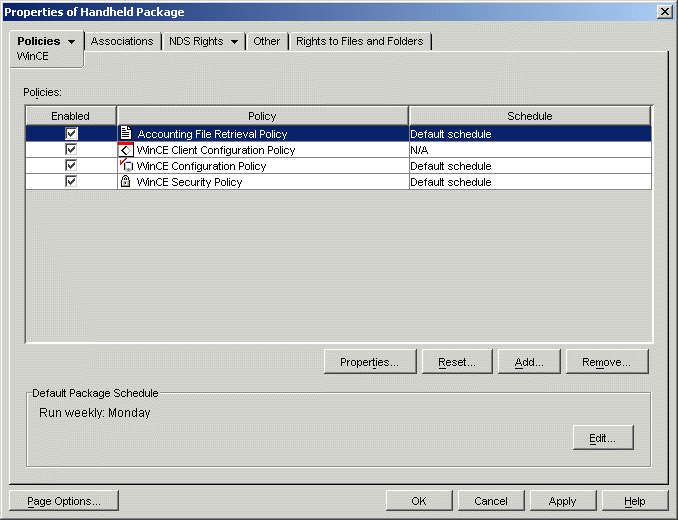
Task: Edit the Default Package Schedule
Action: 603,438
